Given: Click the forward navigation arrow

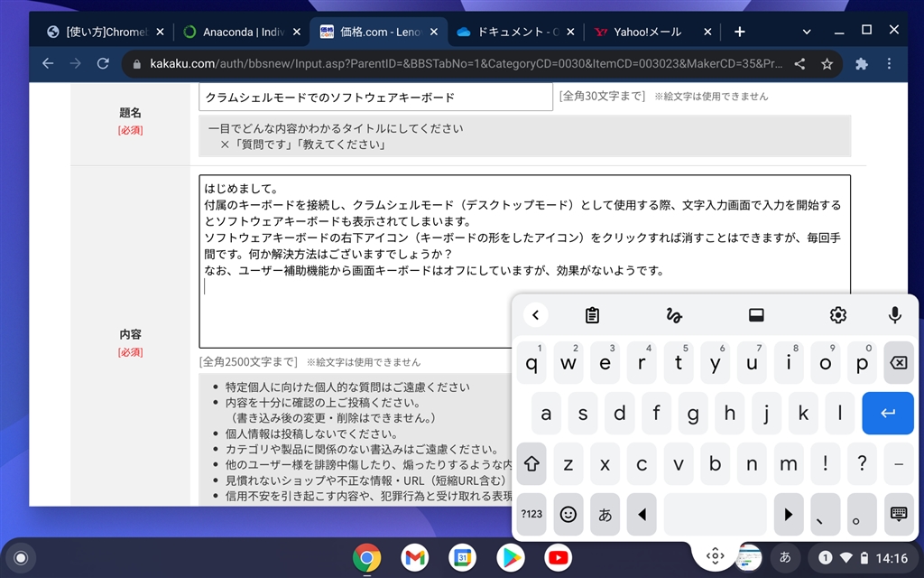Looking at the screenshot, I should [76, 64].
